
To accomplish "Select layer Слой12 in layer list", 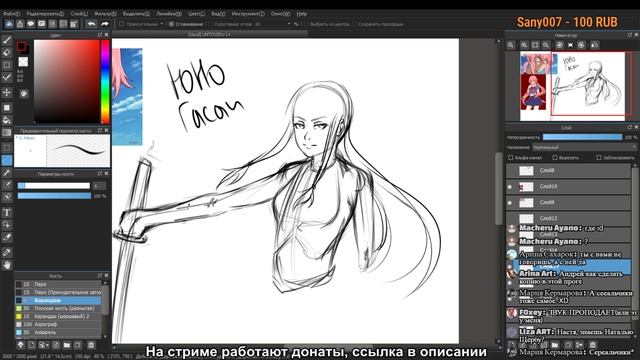I will [568, 218].
